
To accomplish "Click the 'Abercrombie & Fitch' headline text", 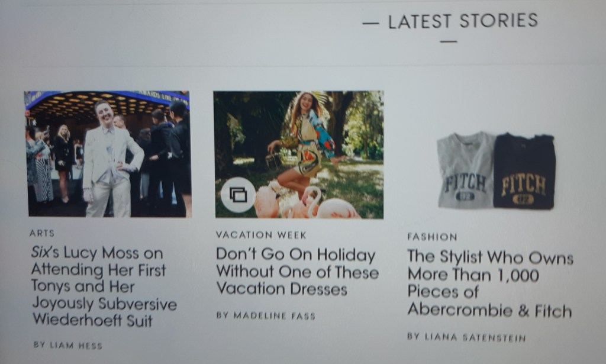I will click(489, 310).
